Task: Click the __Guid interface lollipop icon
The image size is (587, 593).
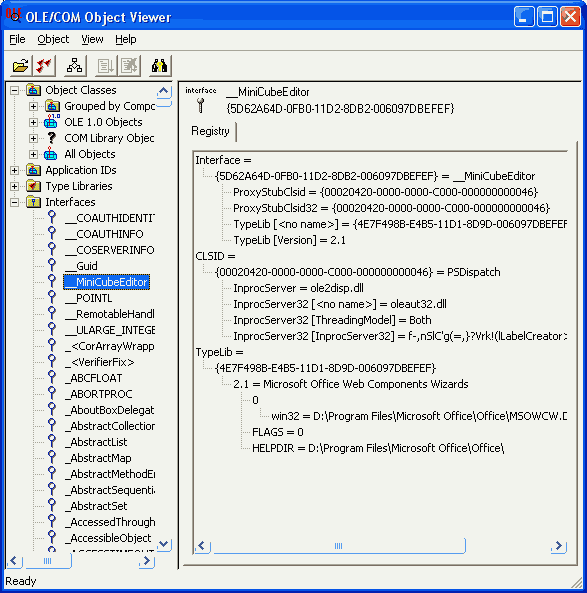Action: (x=51, y=265)
